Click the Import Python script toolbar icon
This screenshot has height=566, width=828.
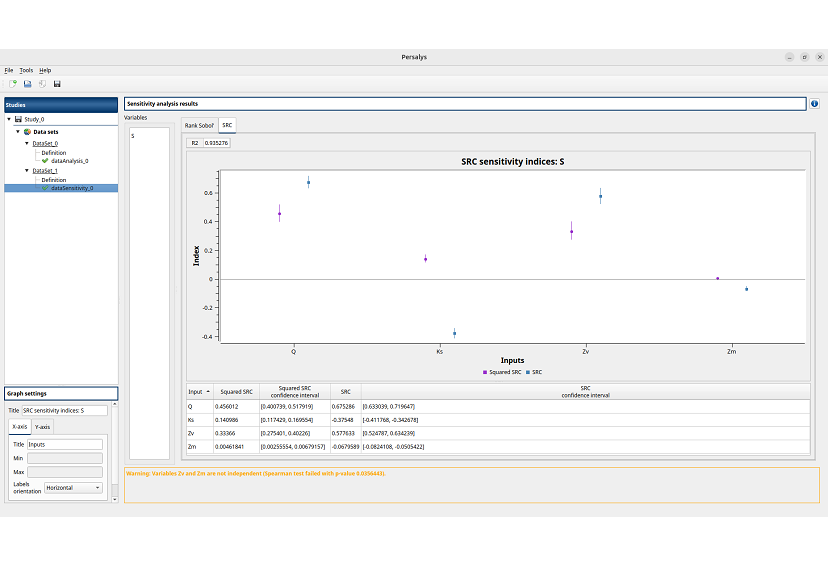tap(42, 83)
